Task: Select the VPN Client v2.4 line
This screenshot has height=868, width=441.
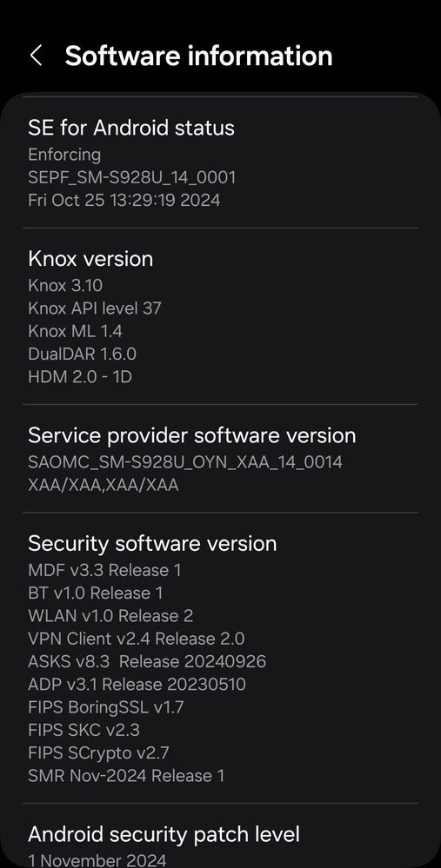Action: [x=137, y=639]
